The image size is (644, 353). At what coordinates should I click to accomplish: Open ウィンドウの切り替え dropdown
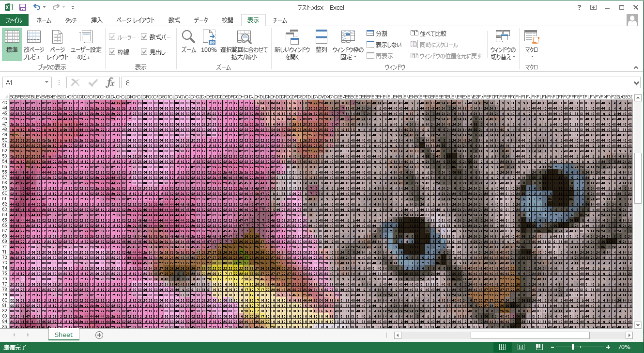[503, 44]
